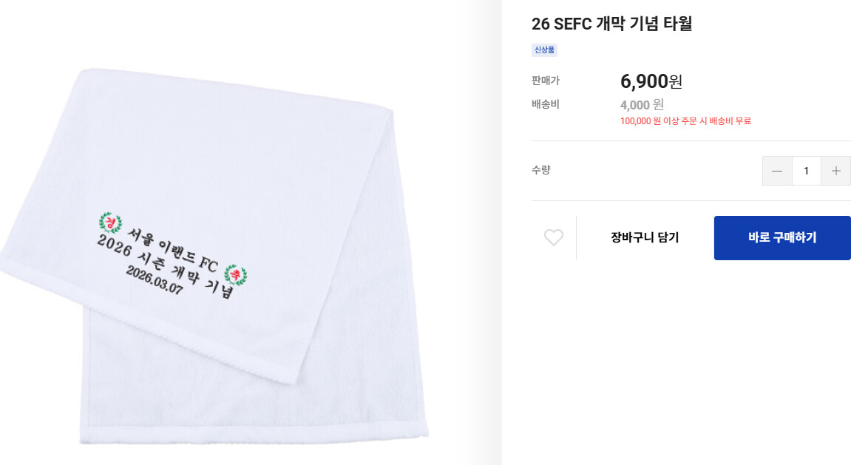Click the 배송비 label
This screenshot has height=465, width=868.
coord(545,104)
